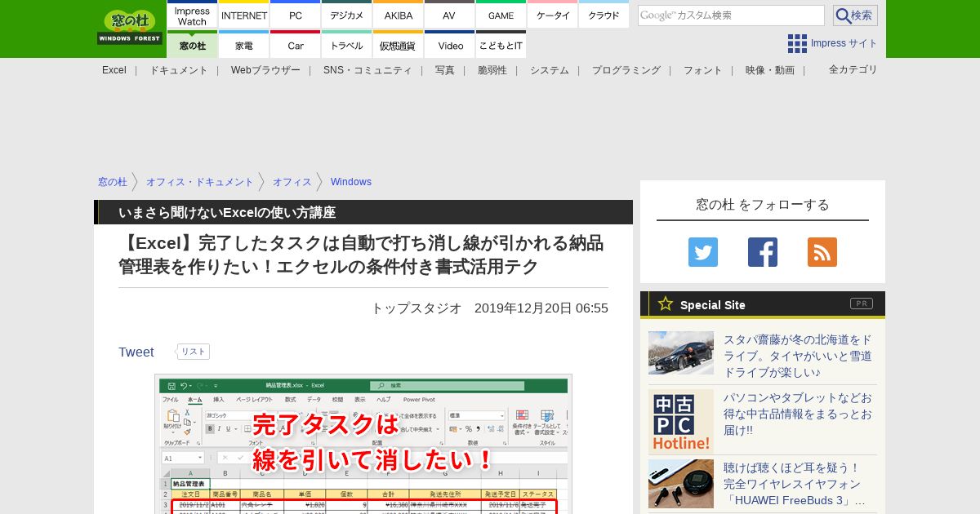Open 家電 Watch tab
The width and height of the screenshot is (980, 514).
(x=244, y=45)
